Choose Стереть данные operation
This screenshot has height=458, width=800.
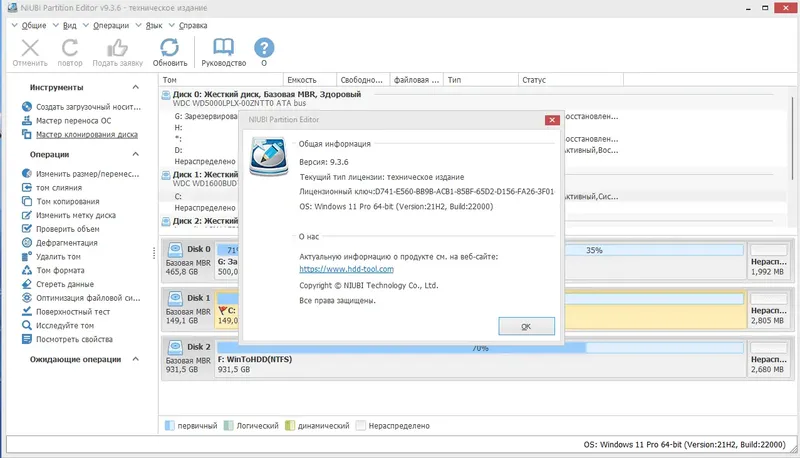coord(59,284)
